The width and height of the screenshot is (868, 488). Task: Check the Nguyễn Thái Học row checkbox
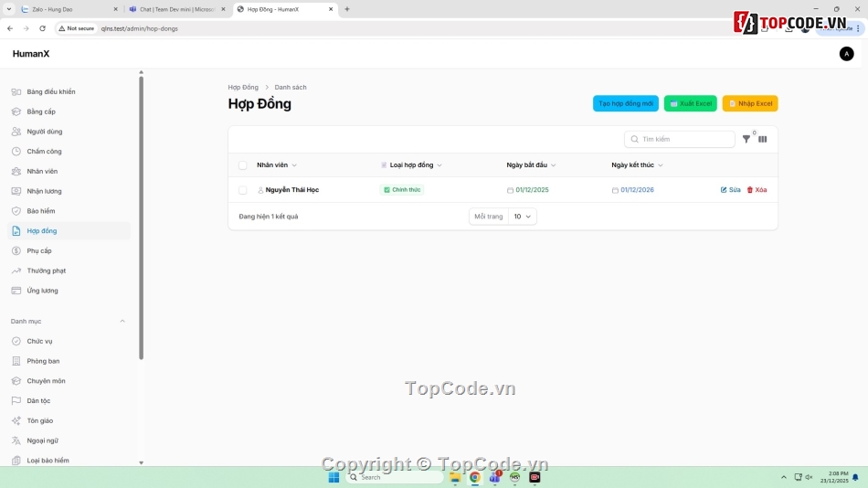pyautogui.click(x=242, y=190)
